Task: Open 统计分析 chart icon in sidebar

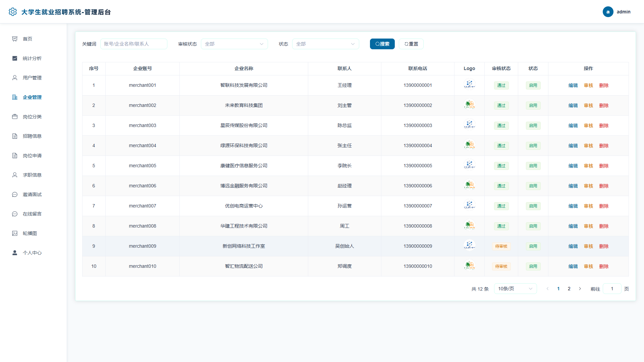Action: point(15,58)
